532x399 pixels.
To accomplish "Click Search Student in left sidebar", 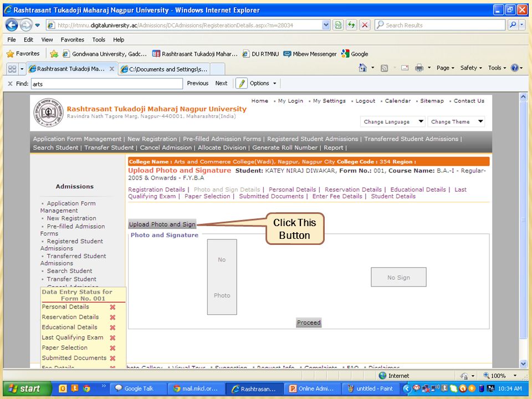I will coord(69,271).
